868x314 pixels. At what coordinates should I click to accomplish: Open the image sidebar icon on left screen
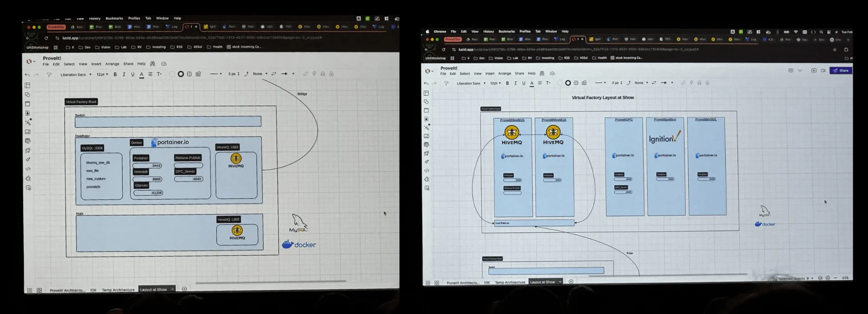click(28, 132)
